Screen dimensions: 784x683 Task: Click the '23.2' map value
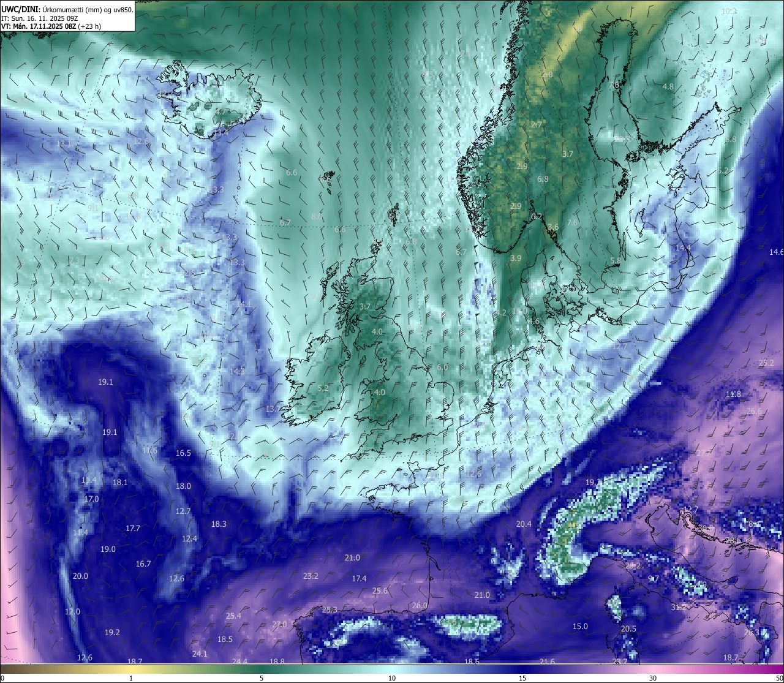pos(311,576)
